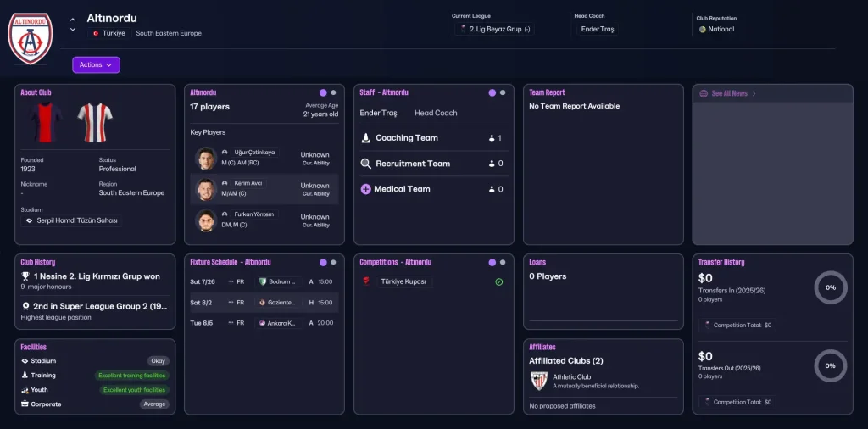Select grey dot on Fixture Schedule panel

pos(333,262)
